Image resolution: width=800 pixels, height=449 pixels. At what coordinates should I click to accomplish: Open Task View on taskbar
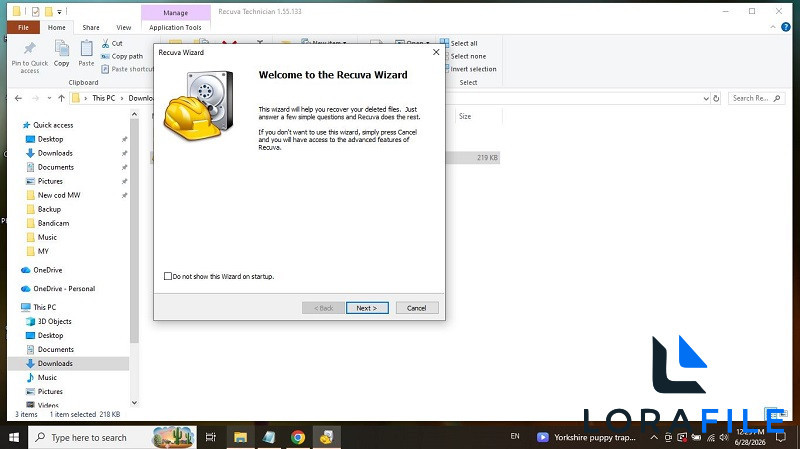click(211, 437)
